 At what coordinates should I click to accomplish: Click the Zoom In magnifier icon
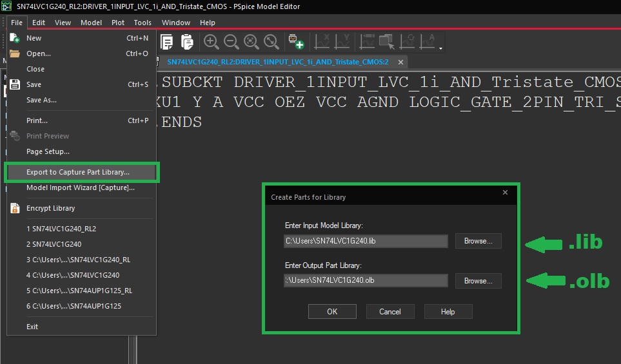pos(211,42)
